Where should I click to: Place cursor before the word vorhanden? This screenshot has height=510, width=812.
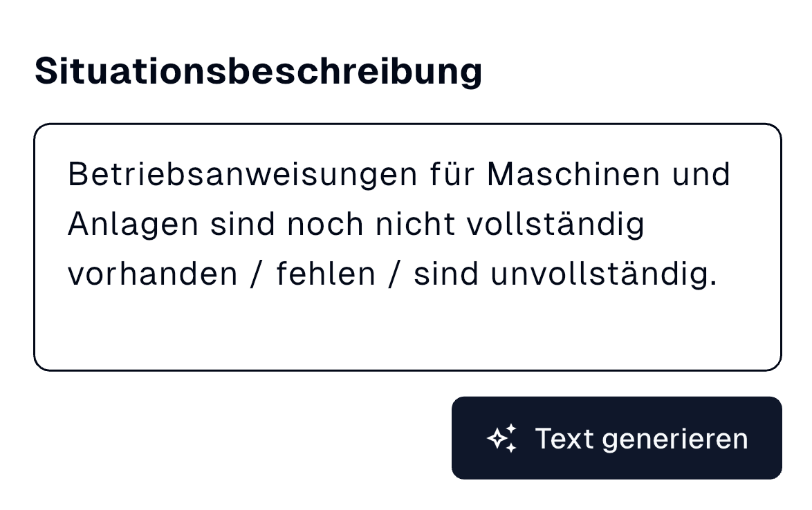point(67,272)
